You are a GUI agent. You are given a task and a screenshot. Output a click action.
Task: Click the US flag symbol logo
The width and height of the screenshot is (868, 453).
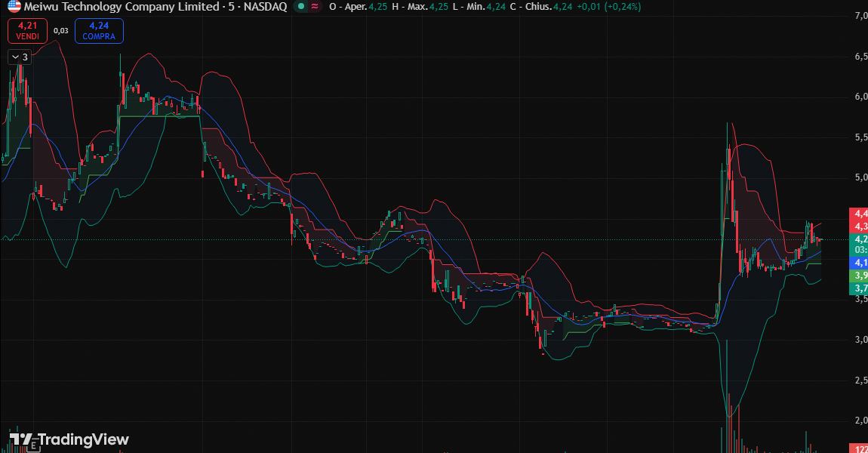[x=14, y=7]
